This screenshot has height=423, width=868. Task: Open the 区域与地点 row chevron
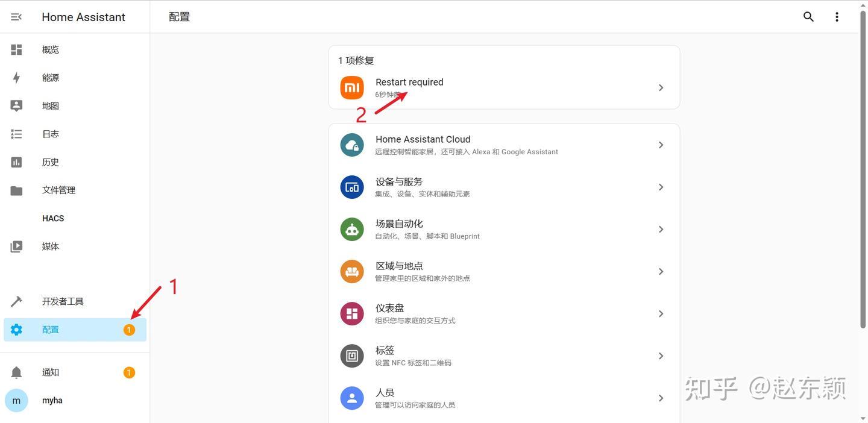(661, 272)
